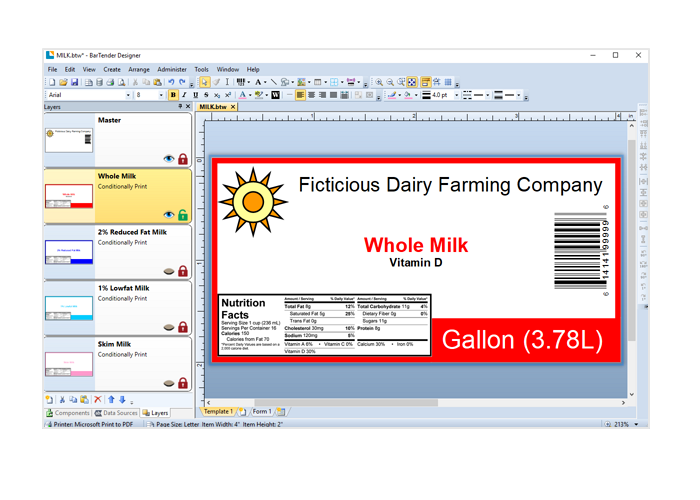Toggle visibility of the Master layer
Screen dimensions: 700x500
pyautogui.click(x=169, y=159)
